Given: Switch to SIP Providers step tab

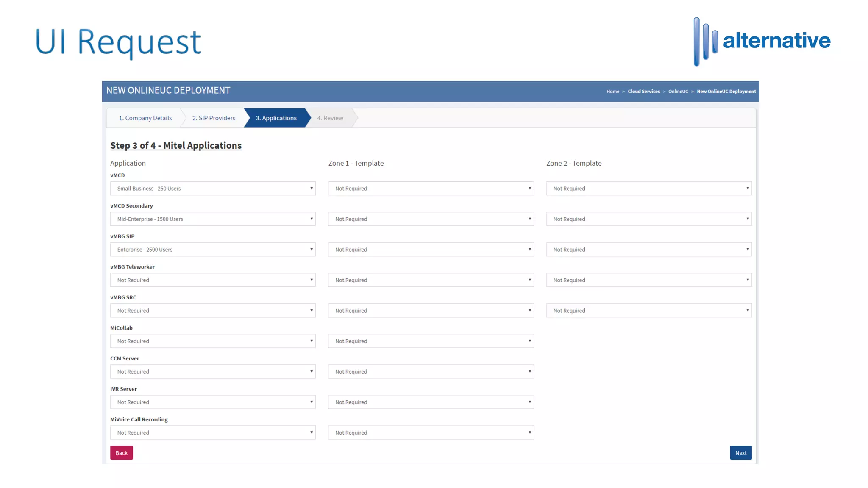Looking at the screenshot, I should (x=214, y=118).
